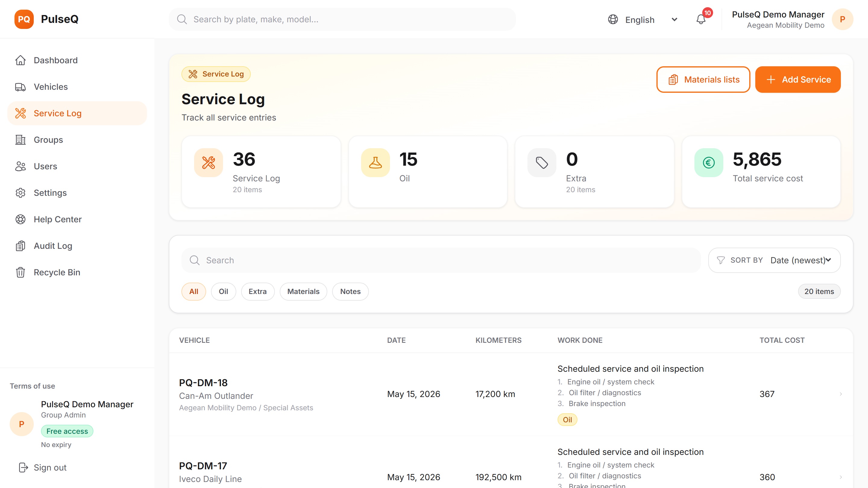This screenshot has width=868, height=488.
Task: Open the user avatar in the header
Action: [x=842, y=19]
